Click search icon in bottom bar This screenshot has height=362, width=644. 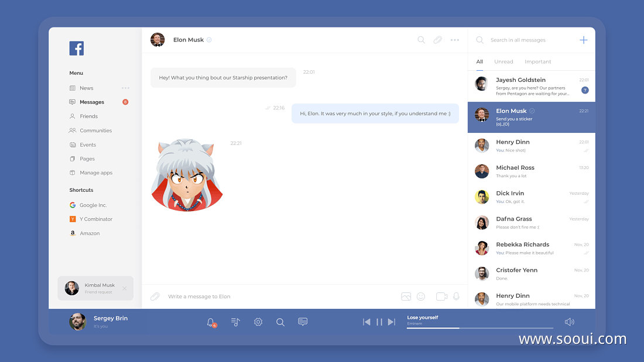coord(280,322)
